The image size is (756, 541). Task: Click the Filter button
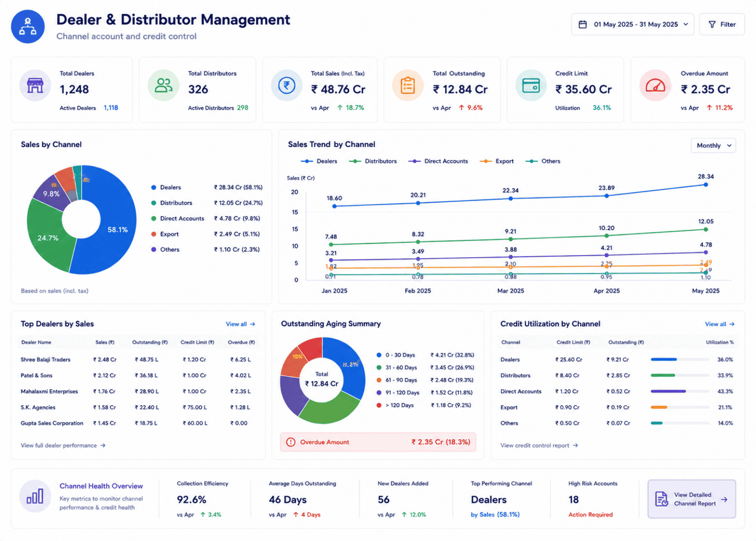click(x=722, y=24)
